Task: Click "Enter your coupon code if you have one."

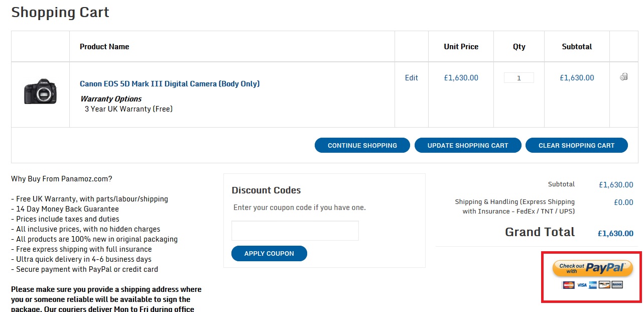Action: click(300, 207)
